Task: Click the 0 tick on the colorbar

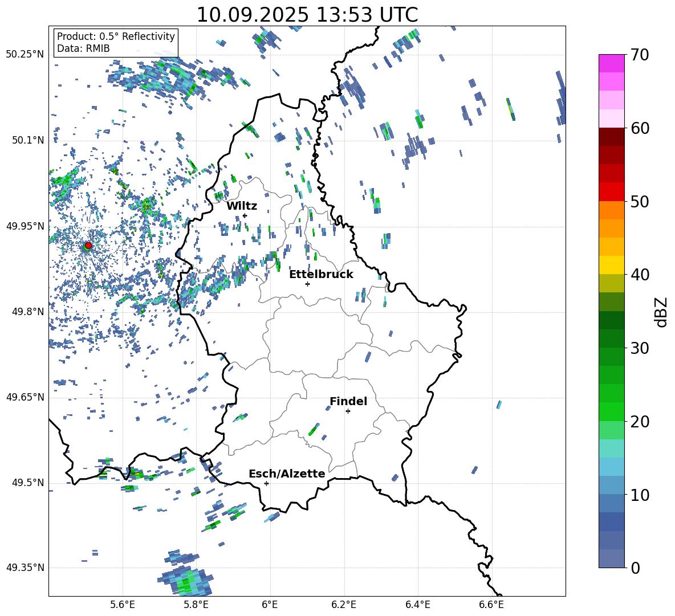Action: pyautogui.click(x=635, y=568)
